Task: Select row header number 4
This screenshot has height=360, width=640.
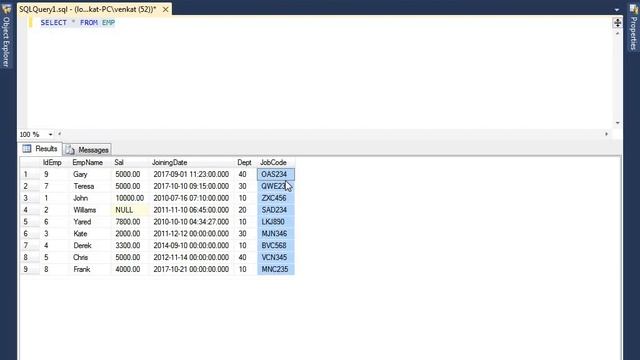Action: [30, 210]
